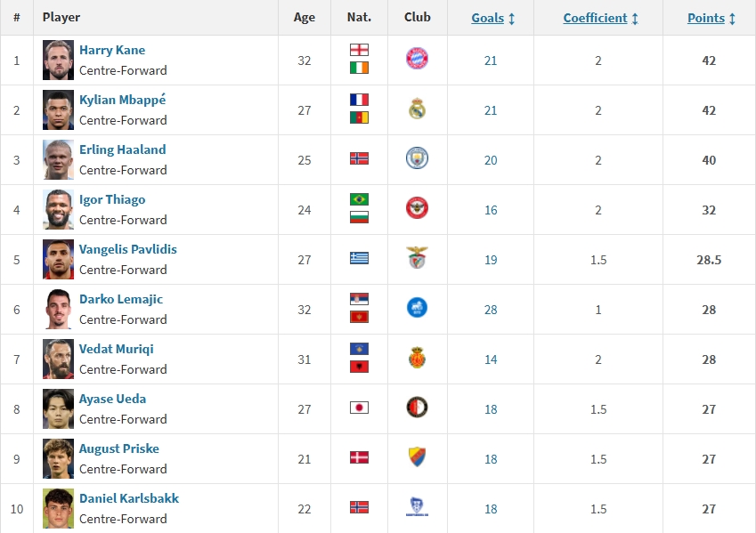This screenshot has height=533, width=756.
Task: Click Erling Haaland's Norway flag
Action: click(359, 159)
